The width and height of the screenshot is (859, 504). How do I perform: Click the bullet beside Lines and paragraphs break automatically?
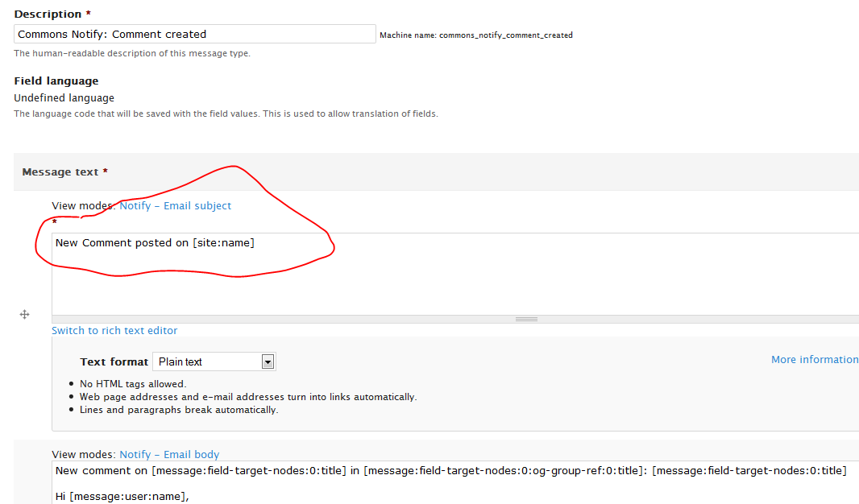click(71, 410)
